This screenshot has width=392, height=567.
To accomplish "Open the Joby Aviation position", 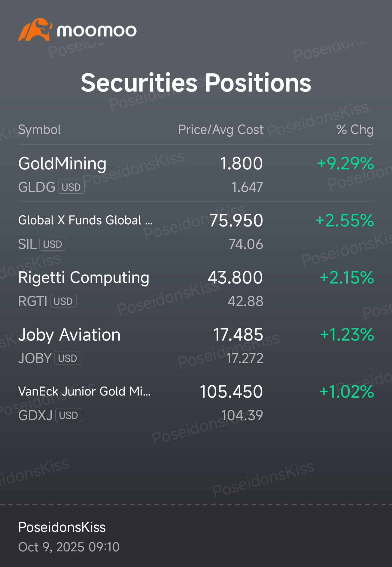I will click(69, 335).
